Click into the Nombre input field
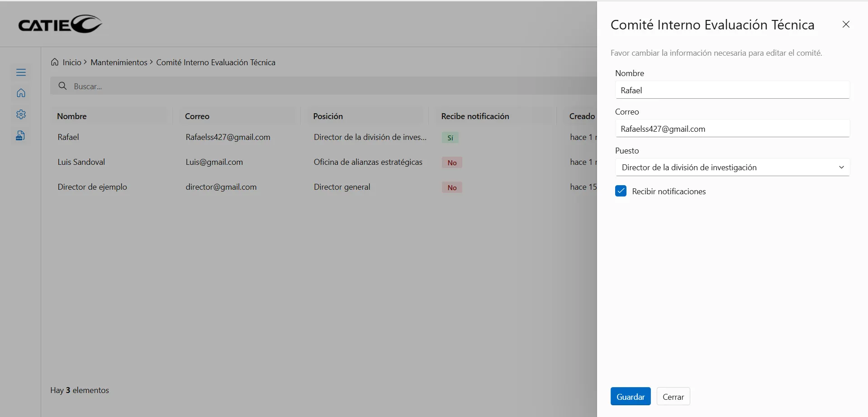This screenshot has height=417, width=868. tap(732, 91)
